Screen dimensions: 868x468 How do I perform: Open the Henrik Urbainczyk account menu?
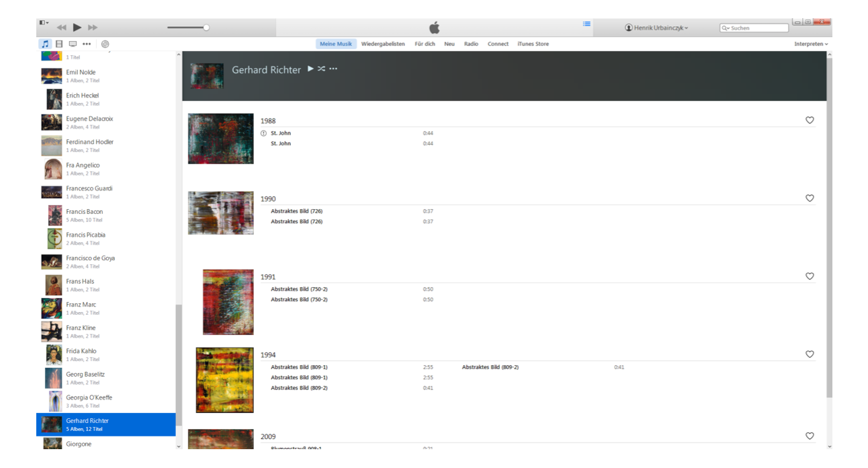pos(656,28)
